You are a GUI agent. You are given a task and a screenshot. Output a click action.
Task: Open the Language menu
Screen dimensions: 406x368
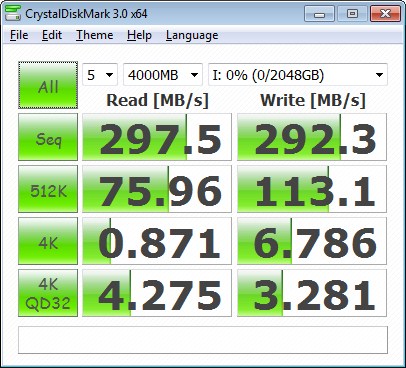tap(192, 35)
